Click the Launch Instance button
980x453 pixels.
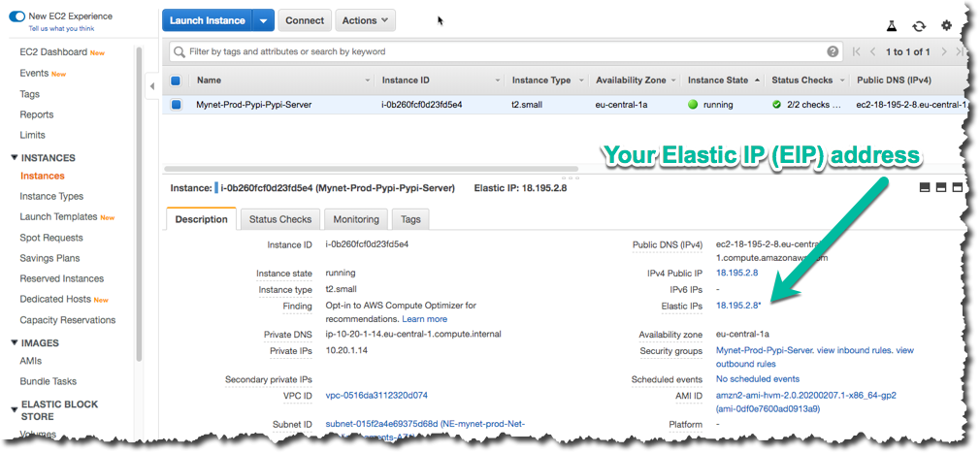(x=207, y=20)
